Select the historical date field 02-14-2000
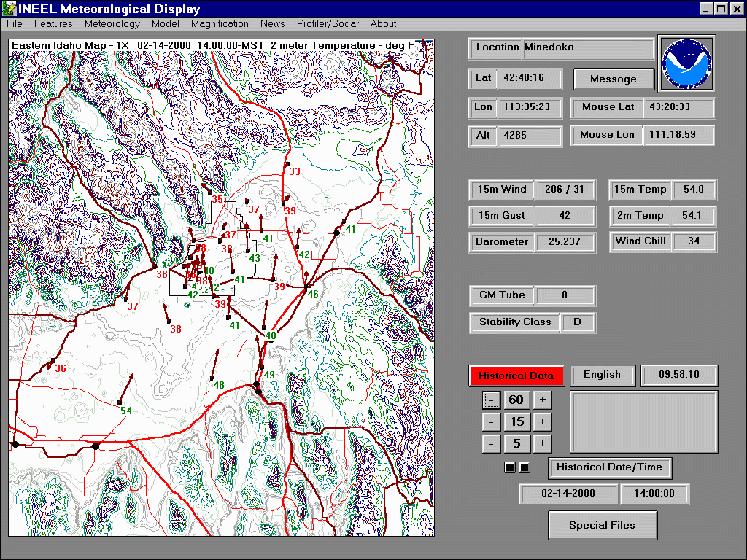Image resolution: width=747 pixels, height=560 pixels. [x=568, y=494]
